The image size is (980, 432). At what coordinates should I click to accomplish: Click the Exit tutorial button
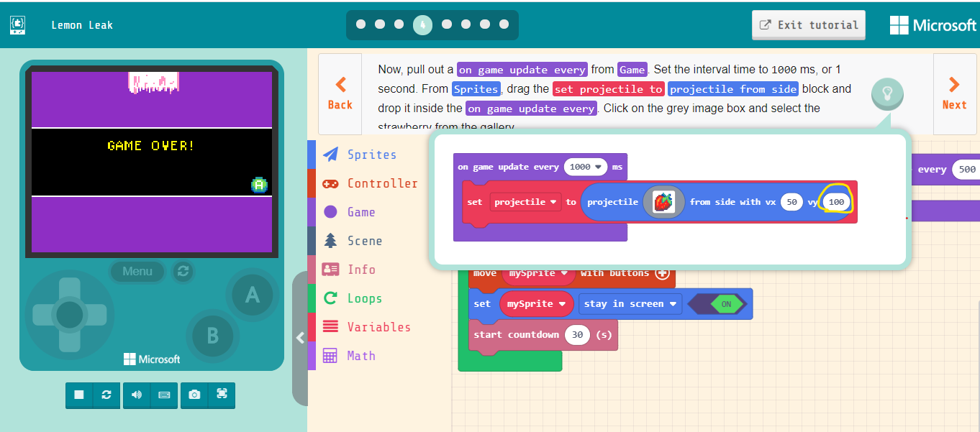pyautogui.click(x=809, y=25)
